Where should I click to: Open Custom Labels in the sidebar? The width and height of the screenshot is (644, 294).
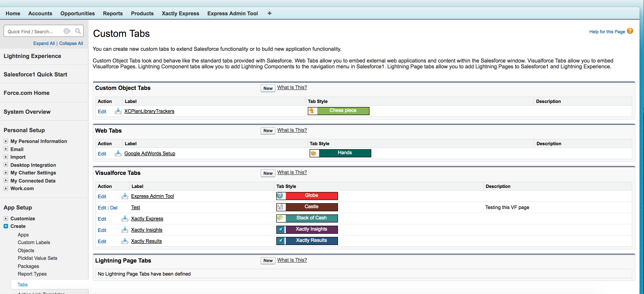click(x=34, y=242)
